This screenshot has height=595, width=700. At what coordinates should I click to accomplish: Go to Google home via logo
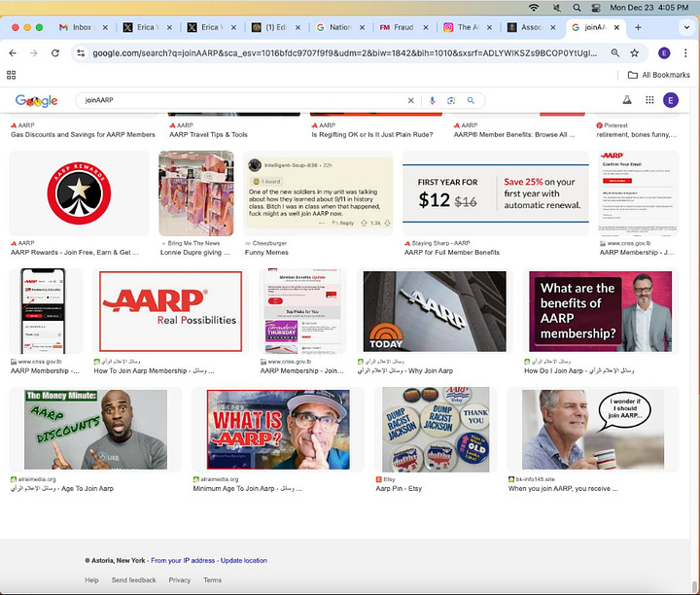[36, 100]
